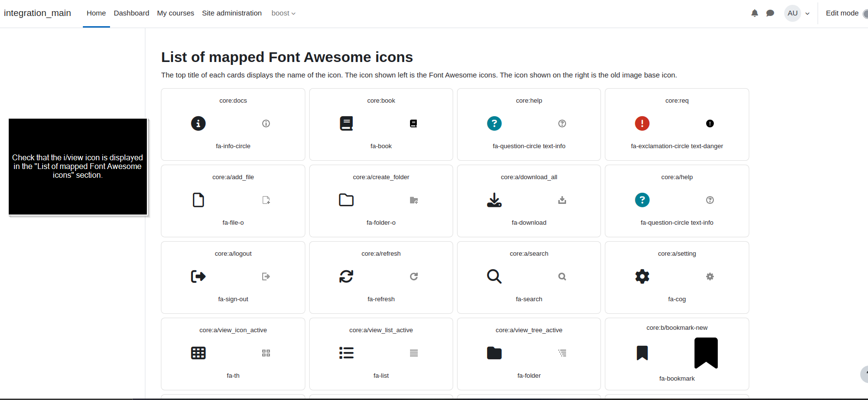Click the old book image in core:book card
The height and width of the screenshot is (400, 868).
413,123
